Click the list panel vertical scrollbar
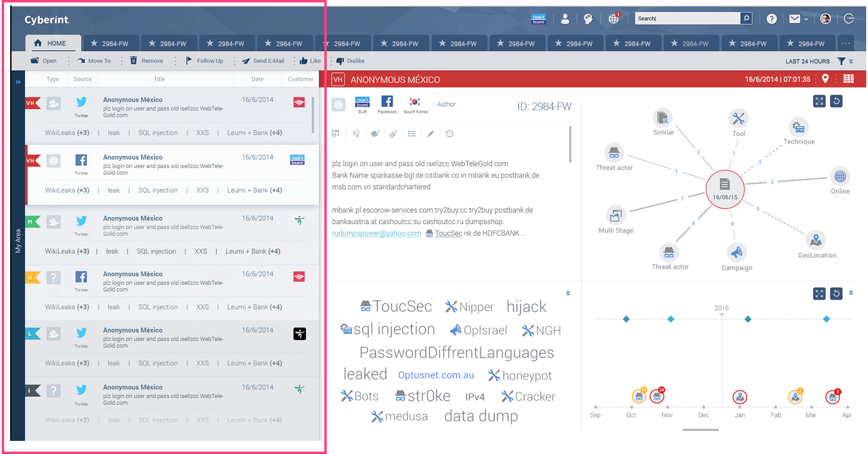Image resolution: width=868 pixels, height=454 pixels. [x=314, y=116]
